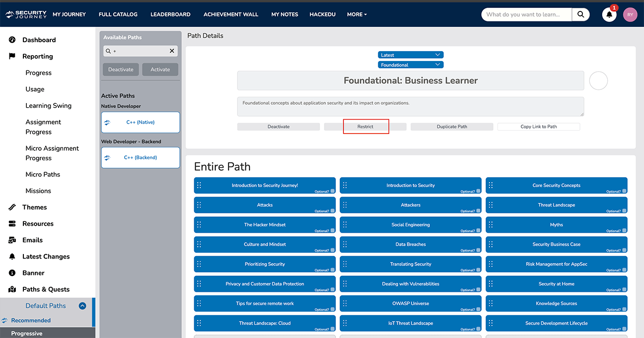Click the Duplicate Path button
The image size is (644, 338).
tap(452, 127)
